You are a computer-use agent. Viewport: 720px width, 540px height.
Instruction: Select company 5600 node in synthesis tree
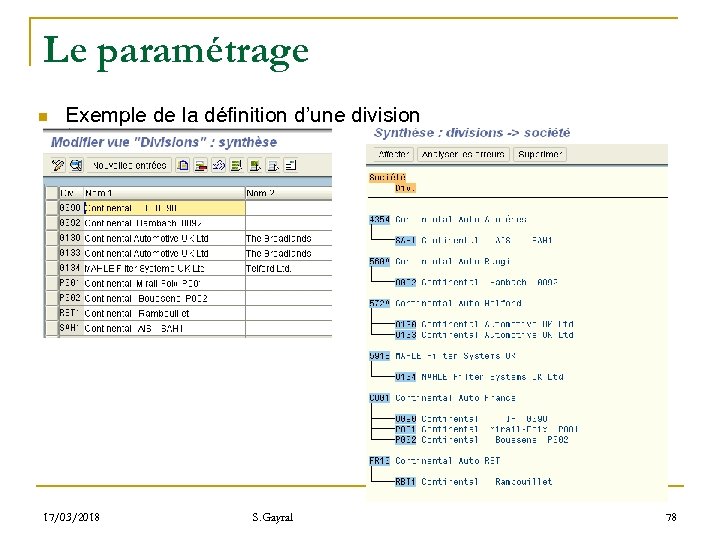click(x=379, y=261)
